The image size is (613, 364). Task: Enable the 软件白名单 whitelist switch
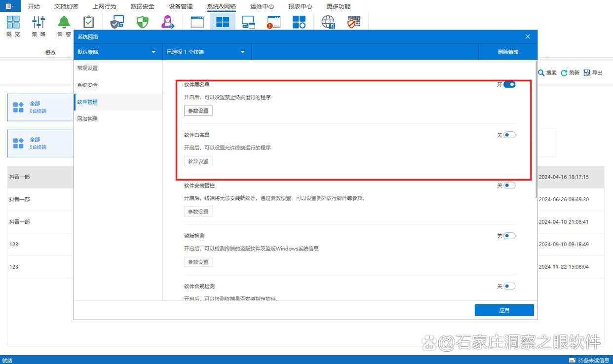(x=509, y=134)
